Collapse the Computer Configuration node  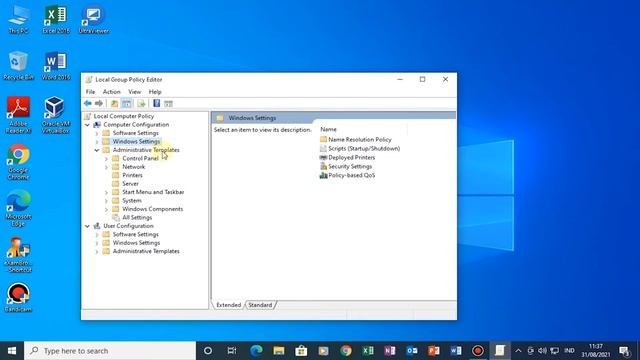pyautogui.click(x=87, y=125)
